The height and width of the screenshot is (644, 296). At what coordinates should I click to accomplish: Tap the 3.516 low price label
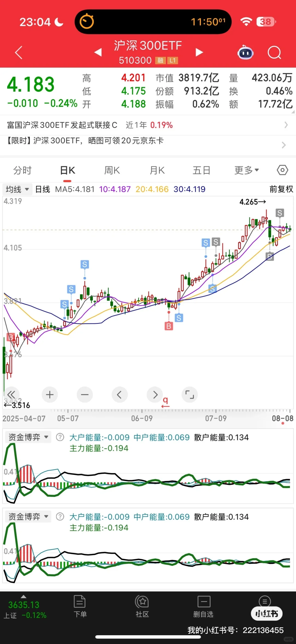coord(17,405)
